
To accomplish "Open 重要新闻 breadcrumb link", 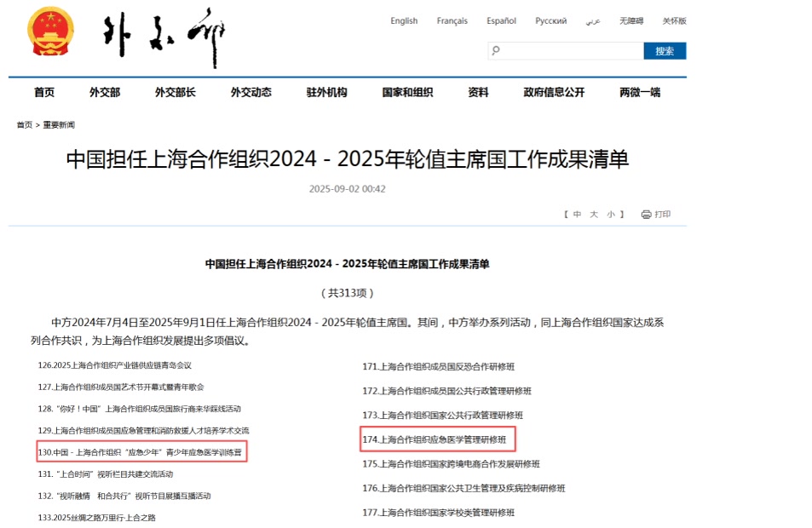I will tap(59, 125).
